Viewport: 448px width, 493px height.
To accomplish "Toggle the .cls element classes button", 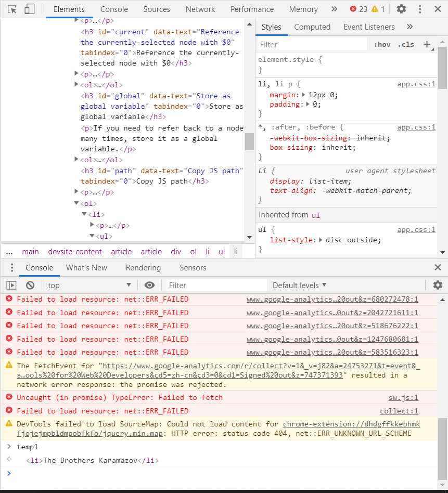I will 406,44.
